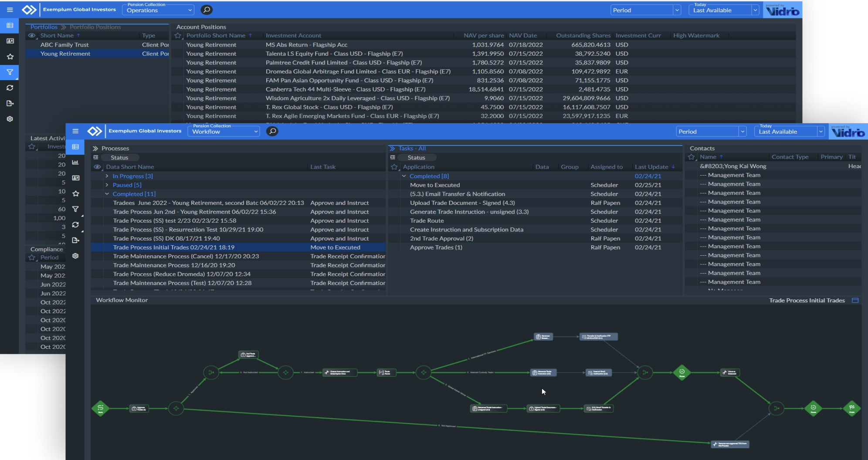Open hamburger menu in Workflow window
Screen dimensions: 868x460
[x=75, y=131]
